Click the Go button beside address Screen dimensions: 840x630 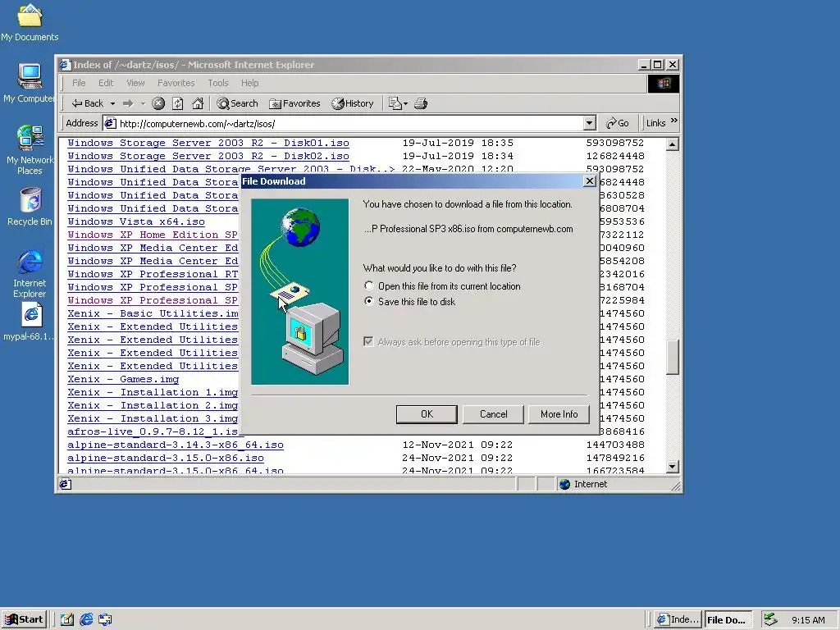click(617, 123)
